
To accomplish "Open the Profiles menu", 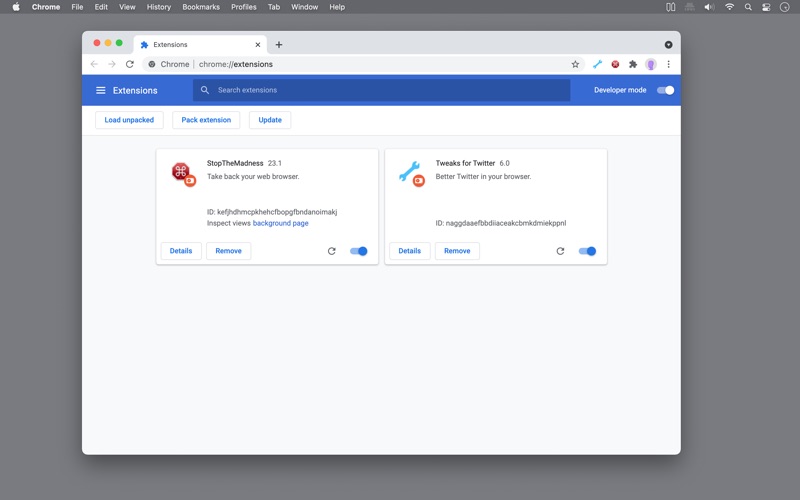I will coord(244,7).
